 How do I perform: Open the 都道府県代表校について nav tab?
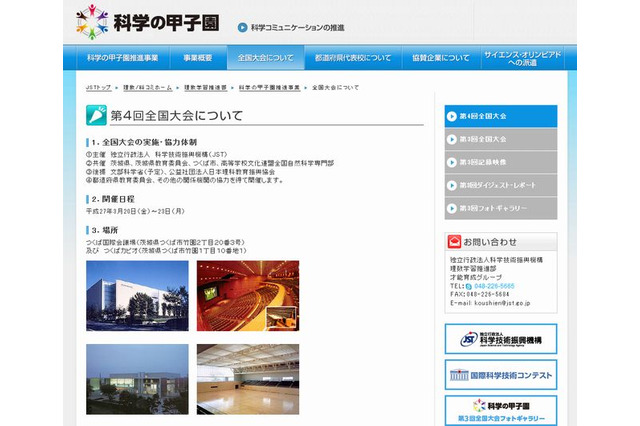353,58
